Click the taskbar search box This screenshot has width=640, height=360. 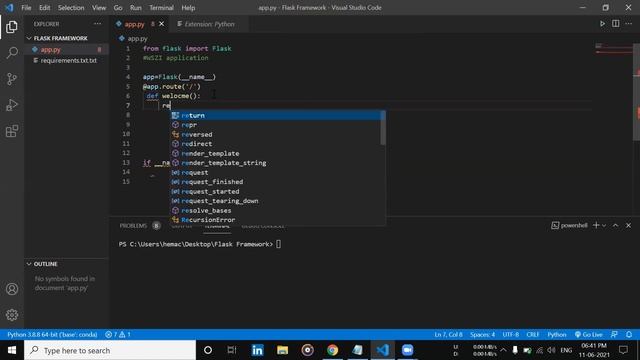[x=110, y=350]
